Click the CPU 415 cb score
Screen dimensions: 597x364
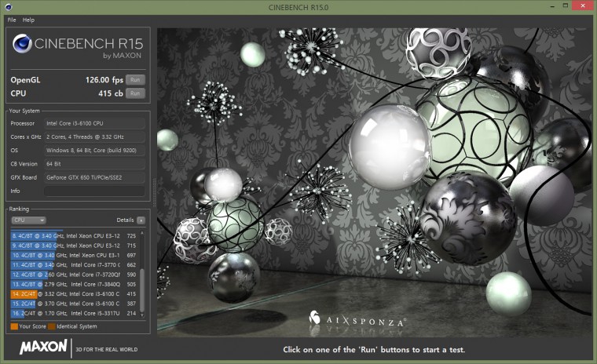click(x=111, y=93)
